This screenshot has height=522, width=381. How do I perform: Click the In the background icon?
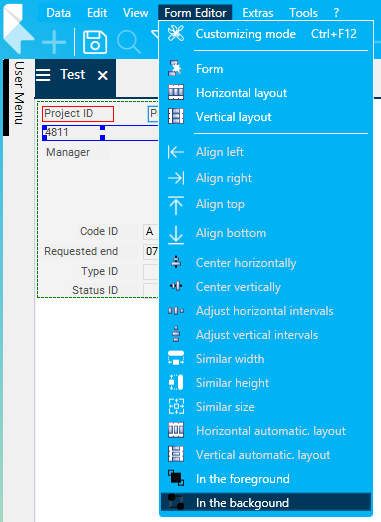tap(176, 502)
